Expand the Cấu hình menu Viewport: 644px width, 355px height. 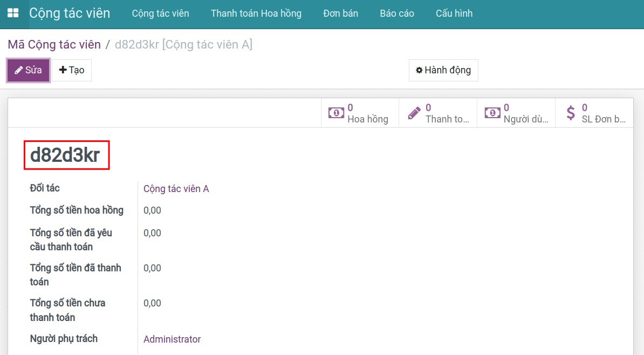[x=454, y=13]
